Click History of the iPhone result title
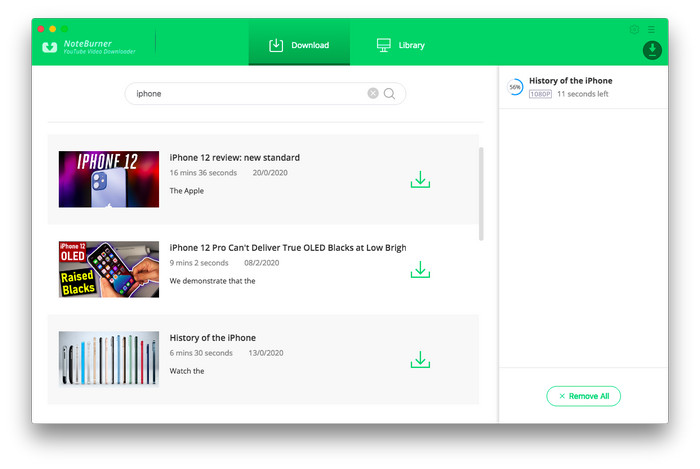Viewport: 700px width, 469px height. pyautogui.click(x=212, y=338)
